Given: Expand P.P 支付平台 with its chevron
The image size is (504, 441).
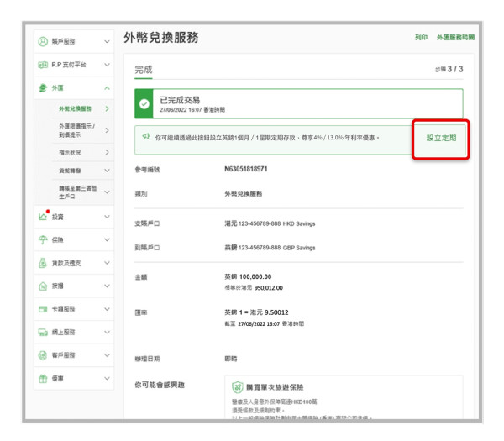Looking at the screenshot, I should 107,65.
